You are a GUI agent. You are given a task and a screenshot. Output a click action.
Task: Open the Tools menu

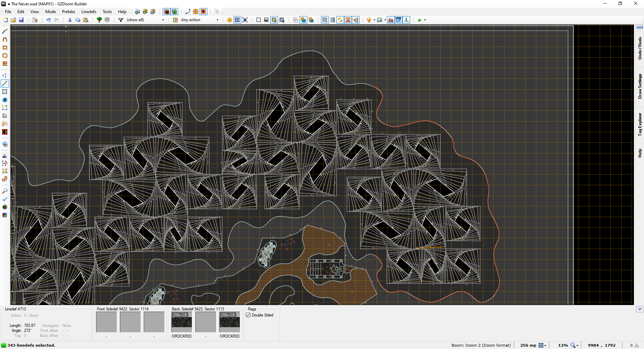pyautogui.click(x=107, y=11)
